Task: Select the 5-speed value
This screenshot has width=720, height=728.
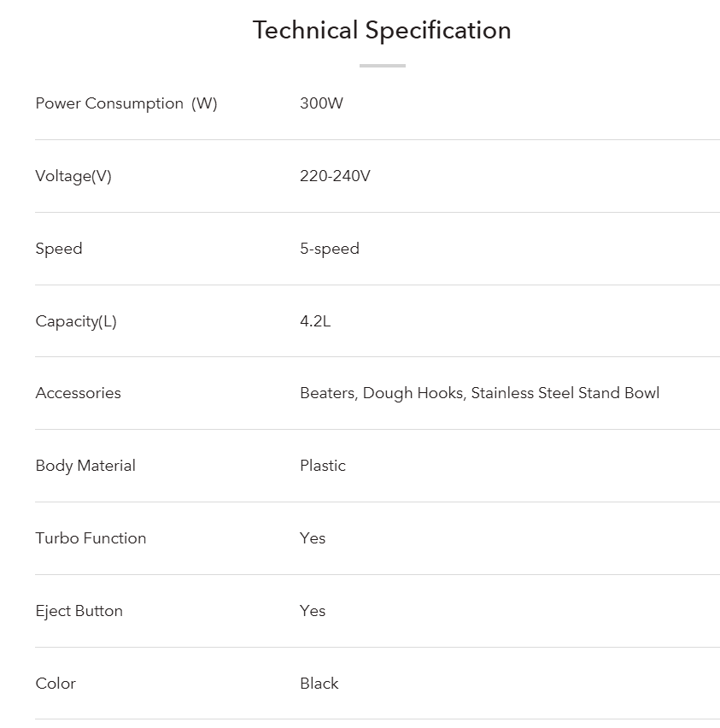Action: click(x=330, y=249)
